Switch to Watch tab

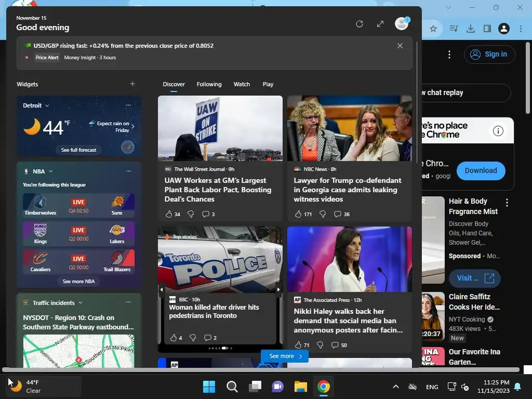(x=242, y=84)
